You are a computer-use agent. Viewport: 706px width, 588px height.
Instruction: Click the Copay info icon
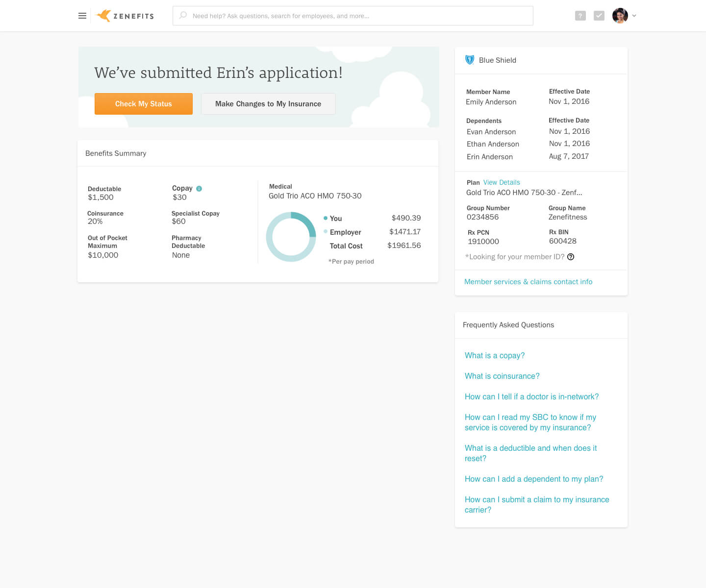click(x=199, y=189)
